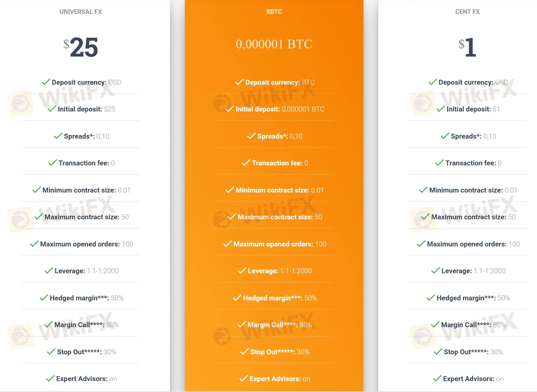Image resolution: width=537 pixels, height=392 pixels.
Task: Click the Deposit currency checkmark in Universal FX
Action: tap(46, 82)
